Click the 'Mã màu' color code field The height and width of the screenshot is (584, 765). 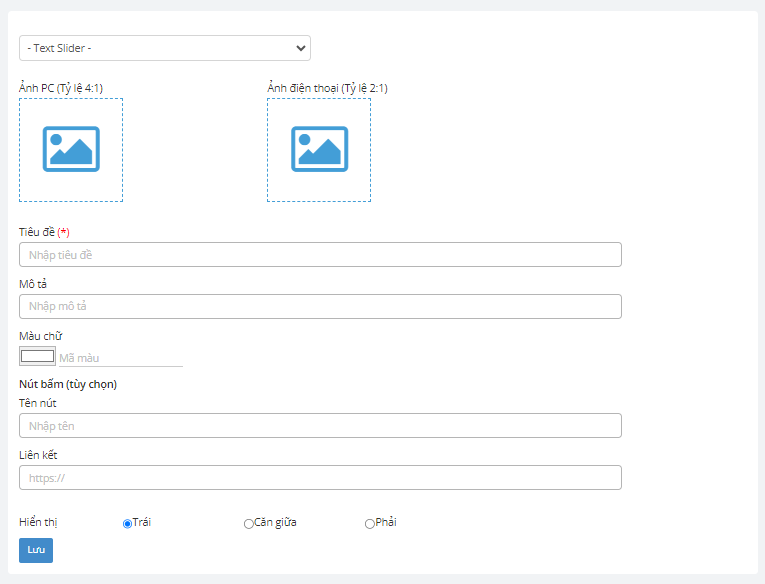click(x=120, y=358)
